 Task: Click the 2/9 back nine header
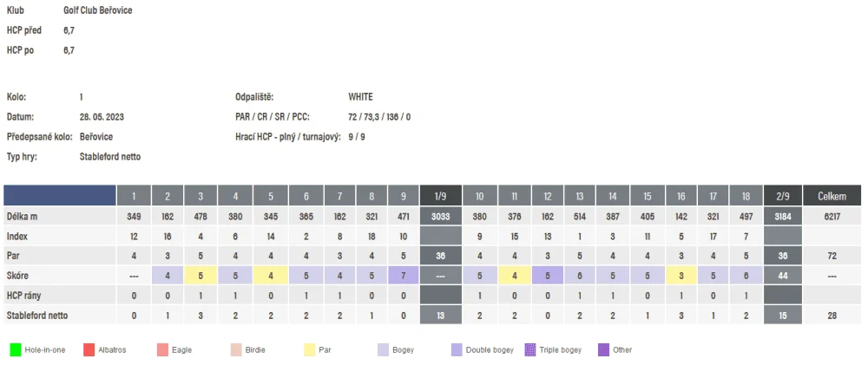tap(783, 196)
